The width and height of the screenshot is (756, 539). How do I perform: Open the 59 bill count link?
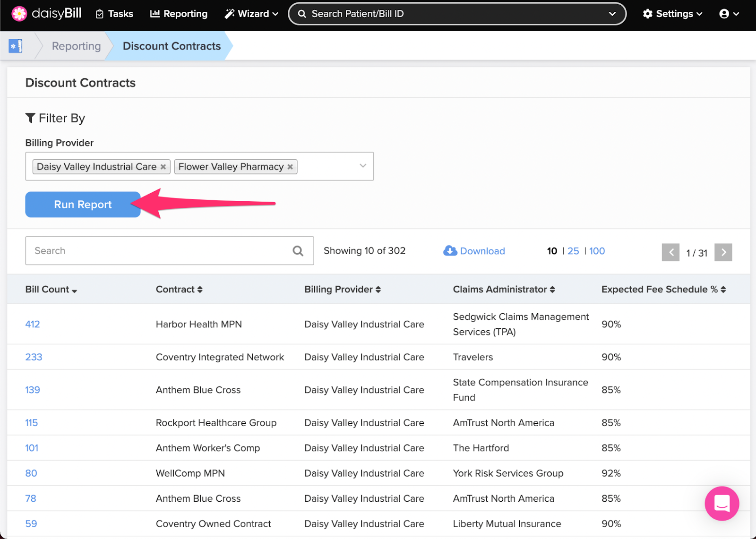31,524
